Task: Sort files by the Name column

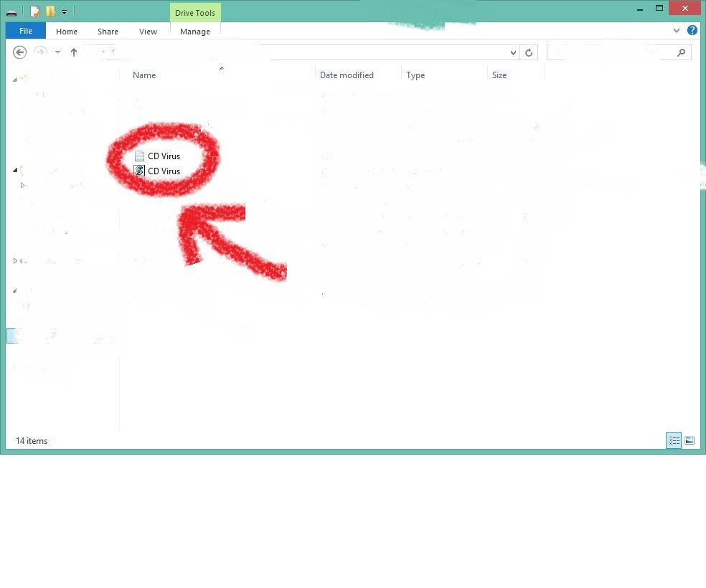Action: tap(144, 75)
